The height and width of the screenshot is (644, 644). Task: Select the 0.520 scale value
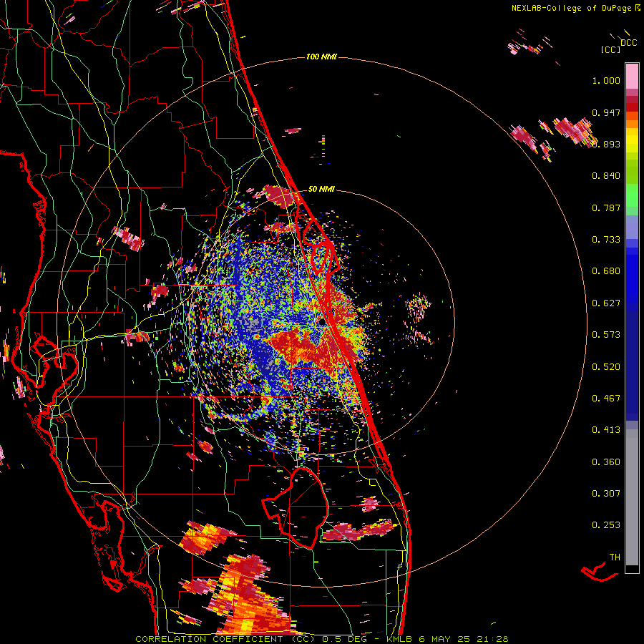[606, 367]
